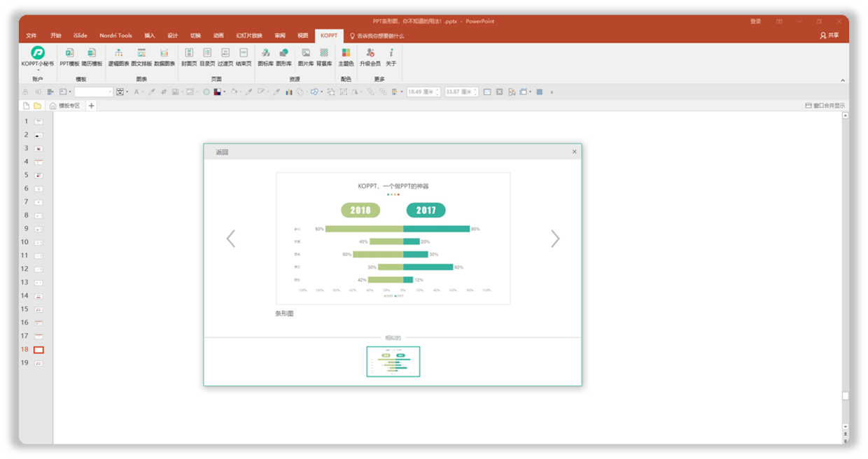Switch to the 动画 tab
868x459 pixels.
218,36
